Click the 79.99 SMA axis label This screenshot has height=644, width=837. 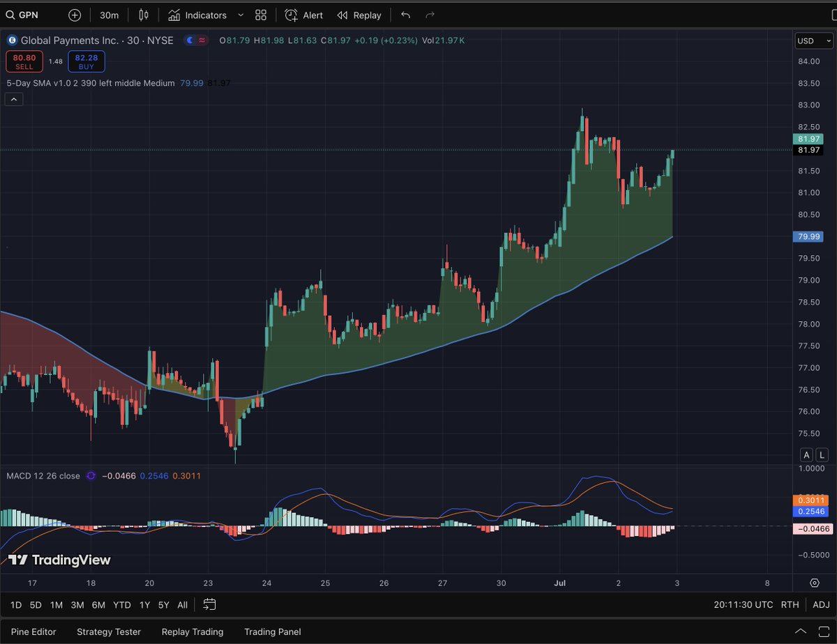(x=808, y=237)
